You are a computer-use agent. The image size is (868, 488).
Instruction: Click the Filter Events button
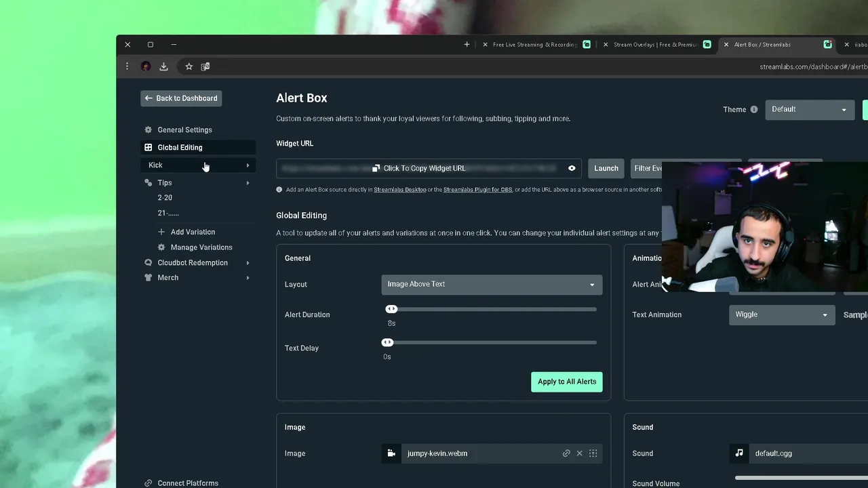click(x=646, y=168)
